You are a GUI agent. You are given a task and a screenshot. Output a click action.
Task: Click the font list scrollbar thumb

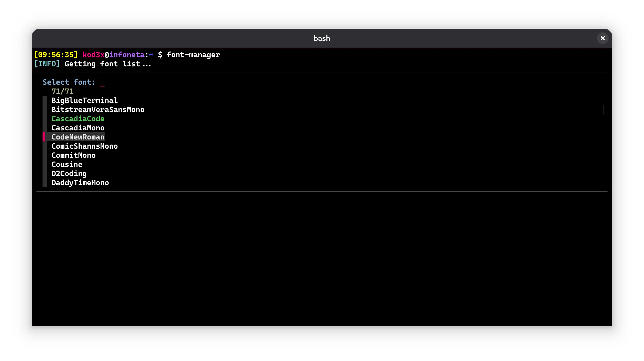pos(604,109)
